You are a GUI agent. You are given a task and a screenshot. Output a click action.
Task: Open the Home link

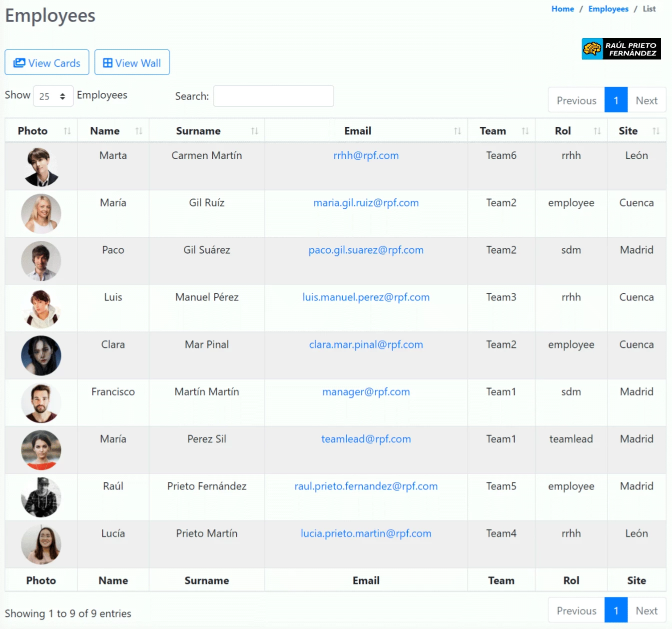click(563, 8)
